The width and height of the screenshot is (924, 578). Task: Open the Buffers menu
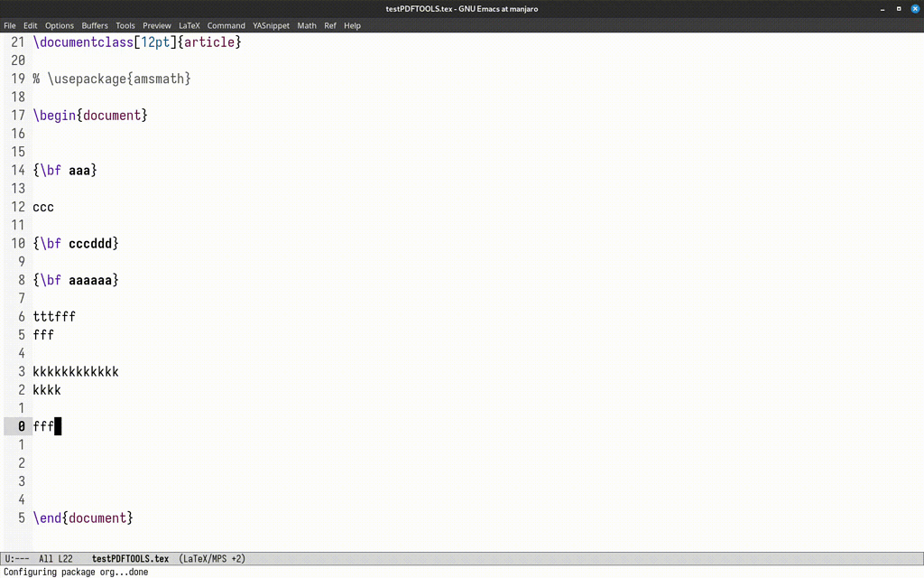tap(94, 25)
